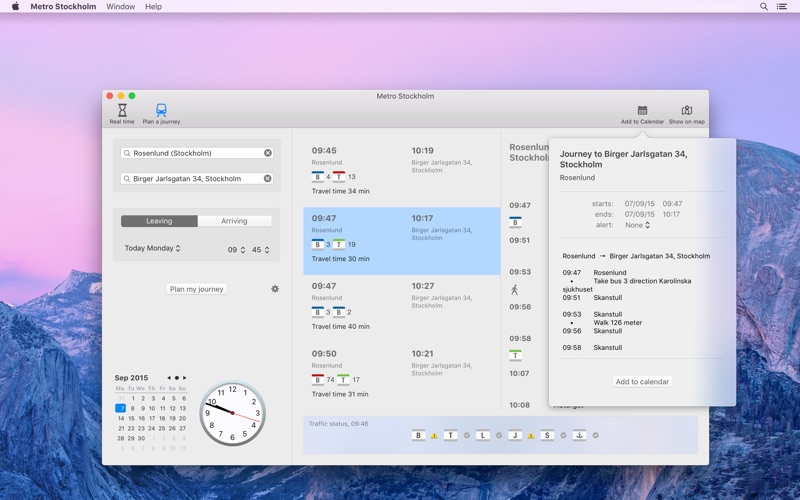Open Spotlight search in menu bar
This screenshot has width=800, height=500.
[764, 7]
